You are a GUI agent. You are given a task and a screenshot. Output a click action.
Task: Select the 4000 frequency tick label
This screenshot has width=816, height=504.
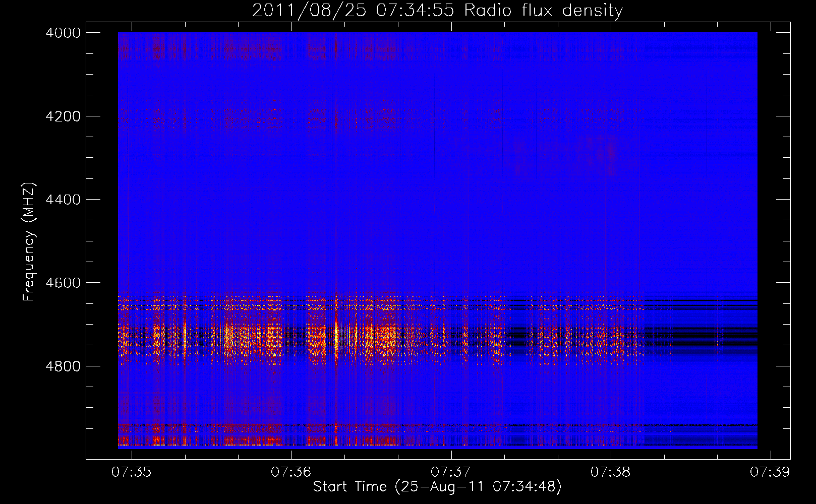pos(63,33)
